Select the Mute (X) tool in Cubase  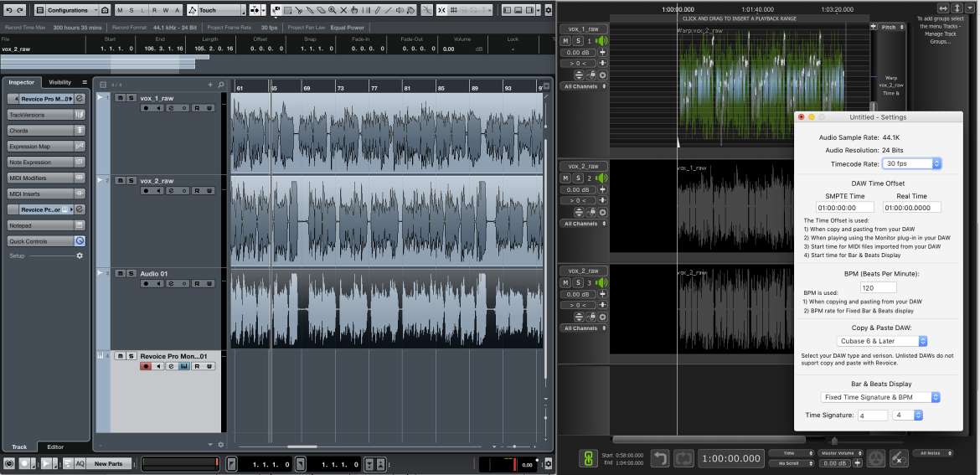[x=343, y=11]
